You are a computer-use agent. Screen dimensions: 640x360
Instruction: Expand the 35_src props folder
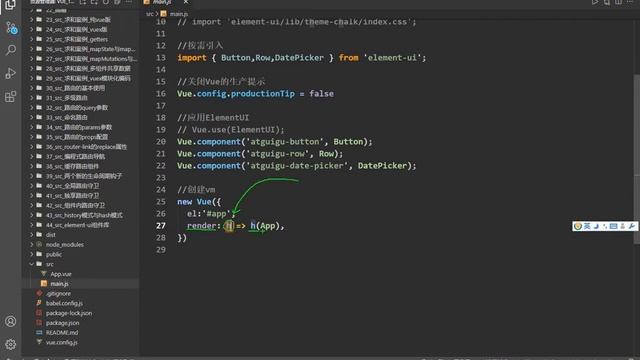[x=77, y=137]
